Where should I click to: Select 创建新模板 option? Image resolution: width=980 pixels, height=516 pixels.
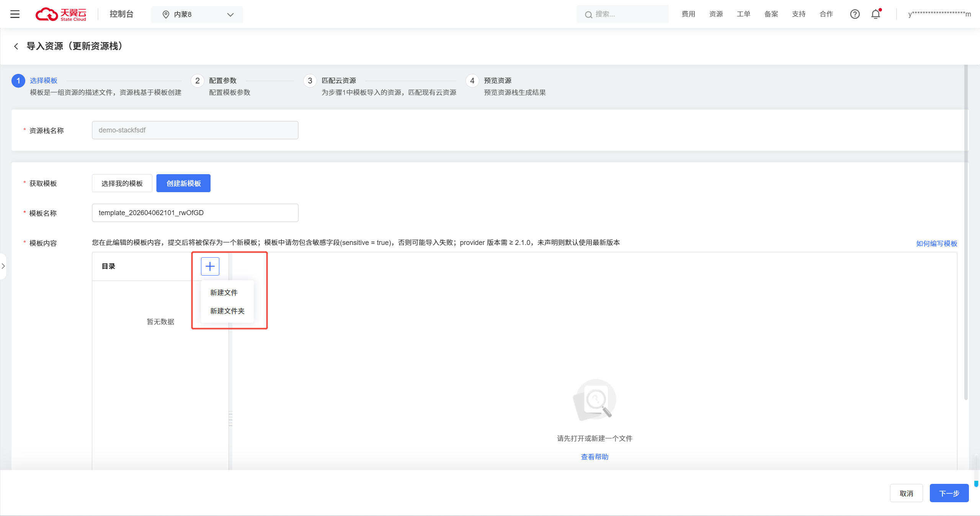(183, 183)
